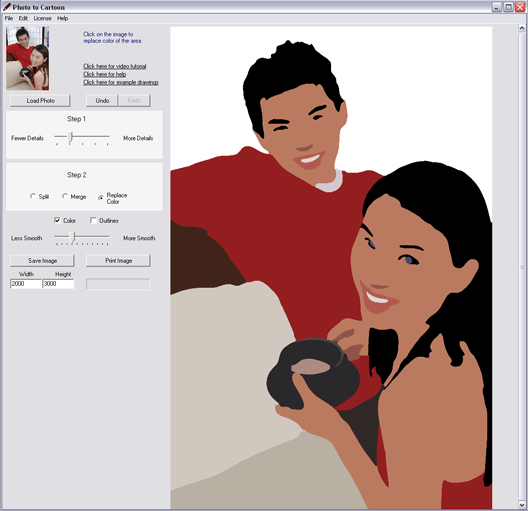Open the License menu

tap(42, 18)
